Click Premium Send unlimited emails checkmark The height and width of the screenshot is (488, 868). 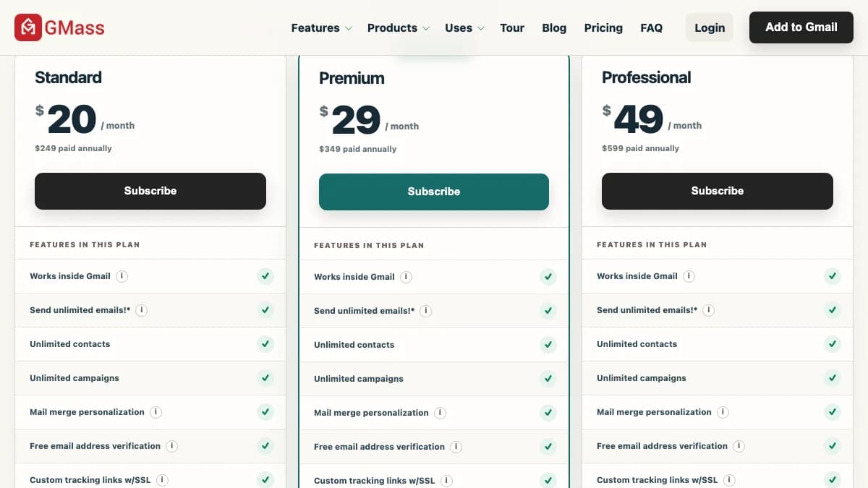(548, 311)
